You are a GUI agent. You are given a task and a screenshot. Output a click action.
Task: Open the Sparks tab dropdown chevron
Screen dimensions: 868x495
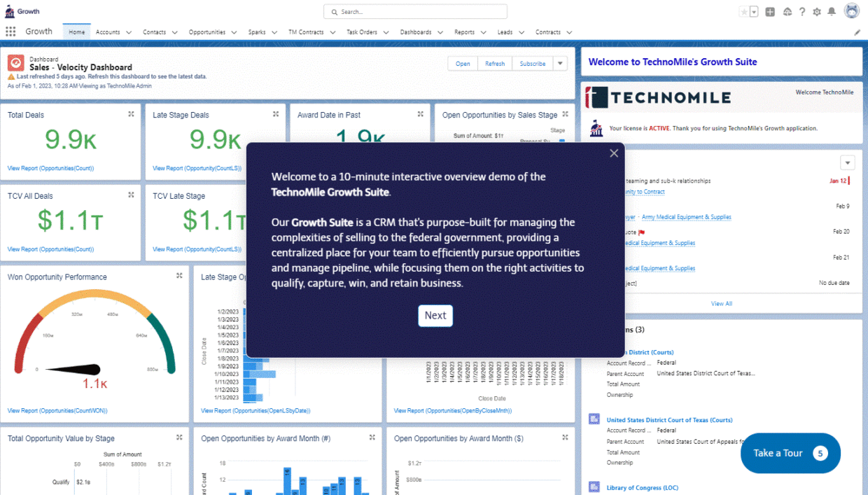[x=274, y=32]
